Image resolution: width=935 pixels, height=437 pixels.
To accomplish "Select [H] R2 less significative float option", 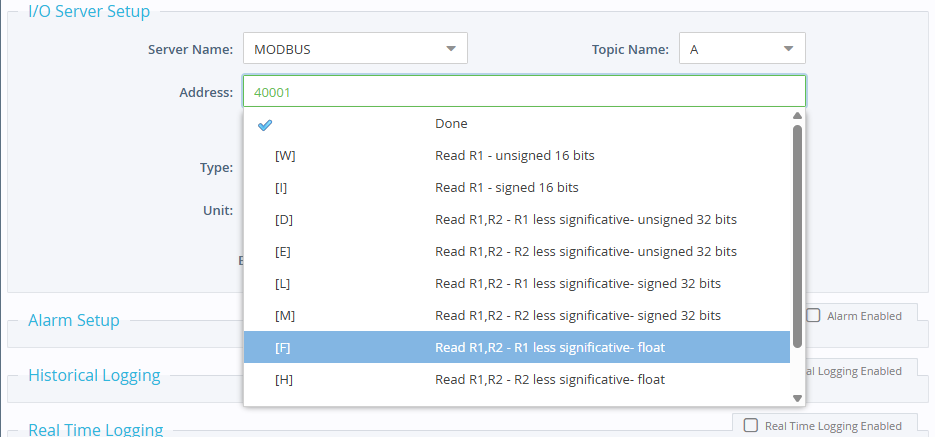I will click(x=517, y=380).
